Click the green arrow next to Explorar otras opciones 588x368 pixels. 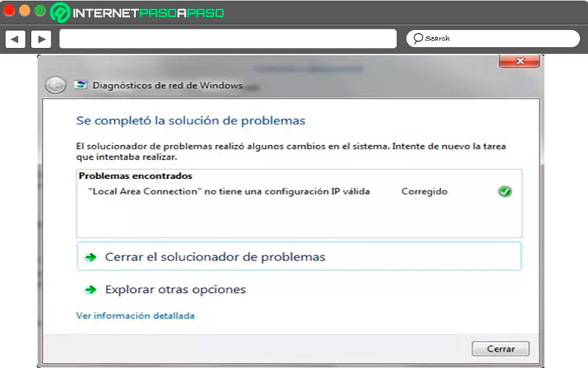(x=90, y=290)
